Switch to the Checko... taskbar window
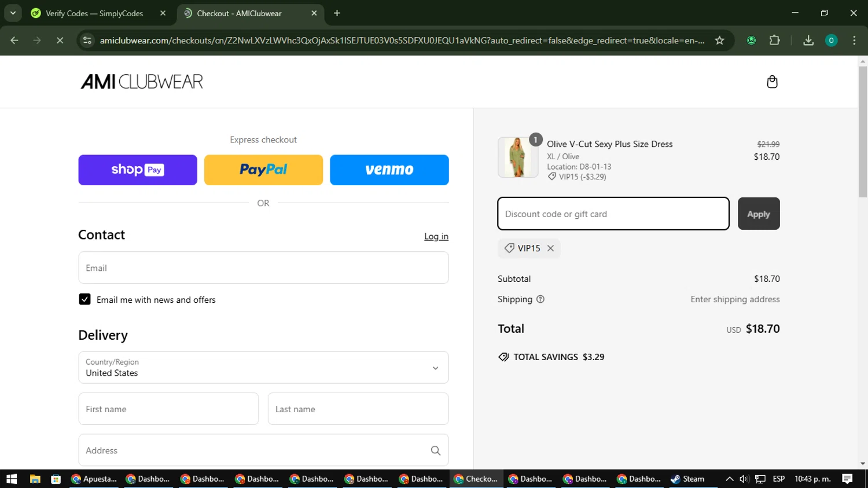The width and height of the screenshot is (868, 488). (x=476, y=479)
